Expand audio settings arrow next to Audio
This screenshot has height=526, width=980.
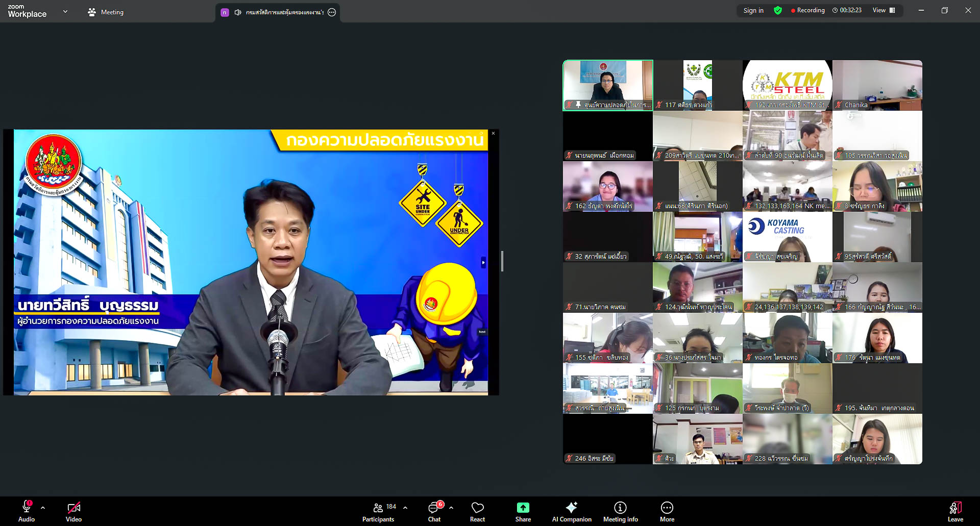43,508
